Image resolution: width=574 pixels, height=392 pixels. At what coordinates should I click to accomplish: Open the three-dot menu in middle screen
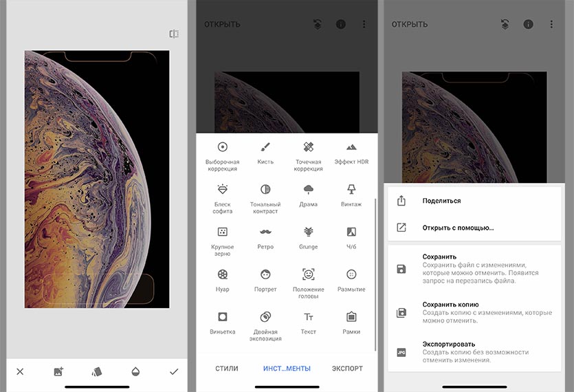(364, 24)
